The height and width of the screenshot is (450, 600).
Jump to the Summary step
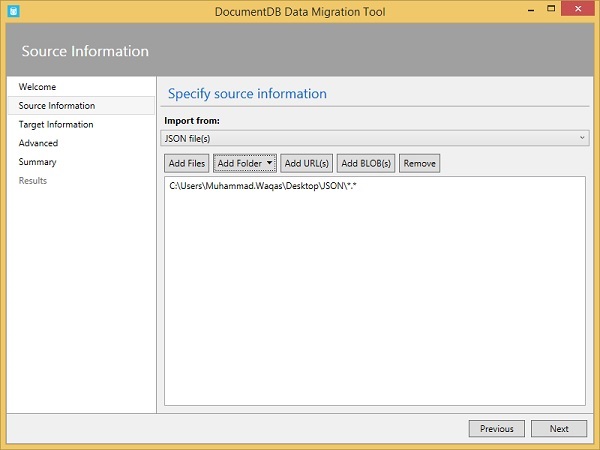(37, 162)
